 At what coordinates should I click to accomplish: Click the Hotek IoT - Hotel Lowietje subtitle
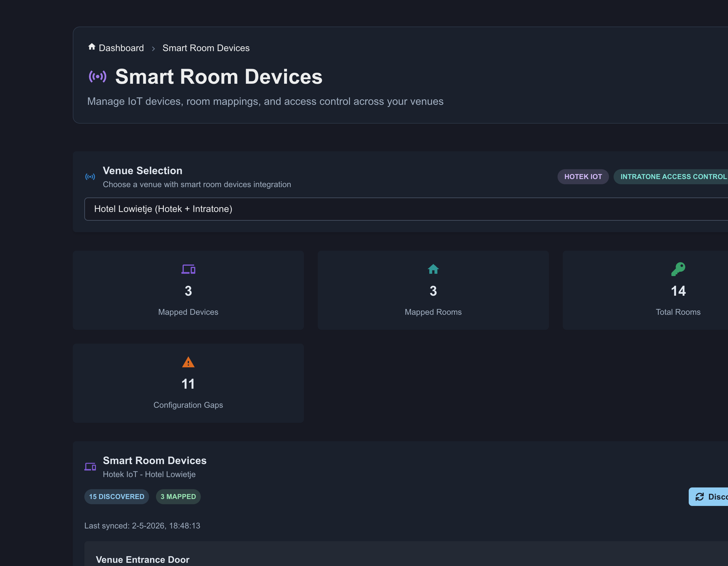149,474
